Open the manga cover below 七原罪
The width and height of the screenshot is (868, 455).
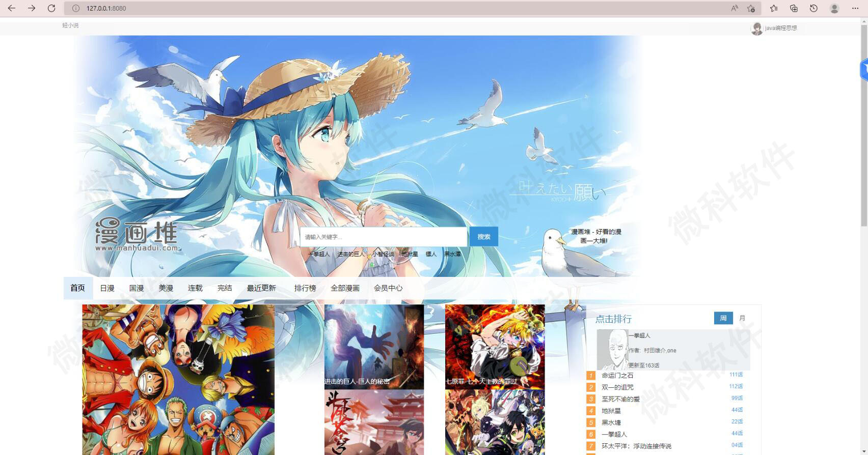[x=495, y=422]
